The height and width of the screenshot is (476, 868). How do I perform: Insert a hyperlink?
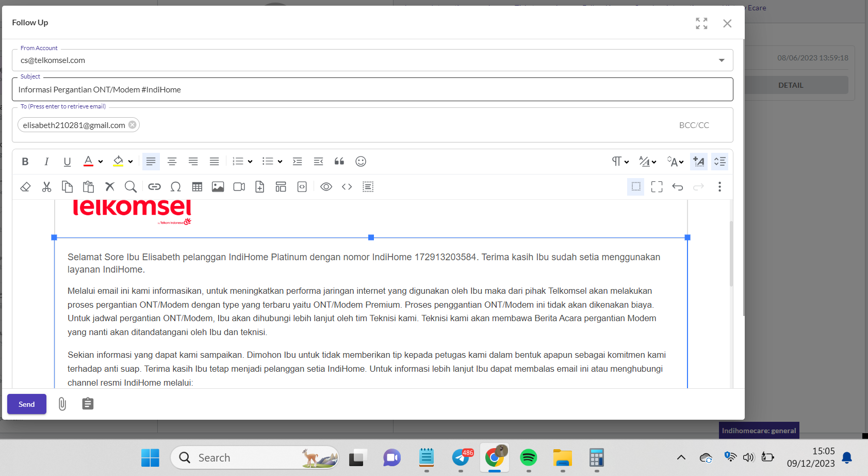point(154,187)
